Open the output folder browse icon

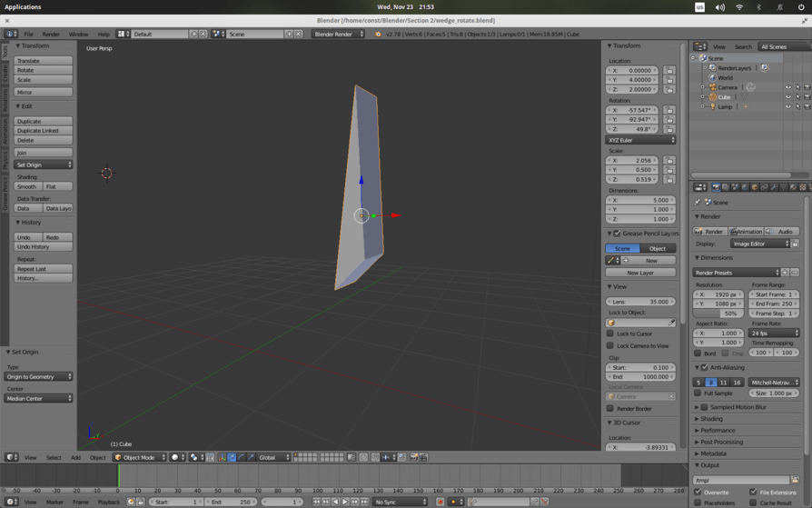pos(795,480)
